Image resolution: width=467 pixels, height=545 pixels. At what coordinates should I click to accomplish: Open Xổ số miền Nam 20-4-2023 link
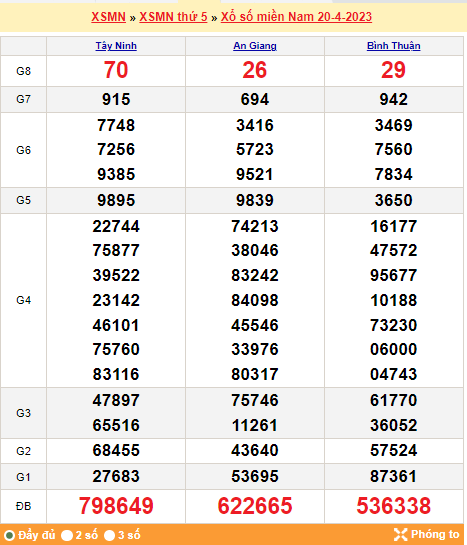pyautogui.click(x=296, y=17)
